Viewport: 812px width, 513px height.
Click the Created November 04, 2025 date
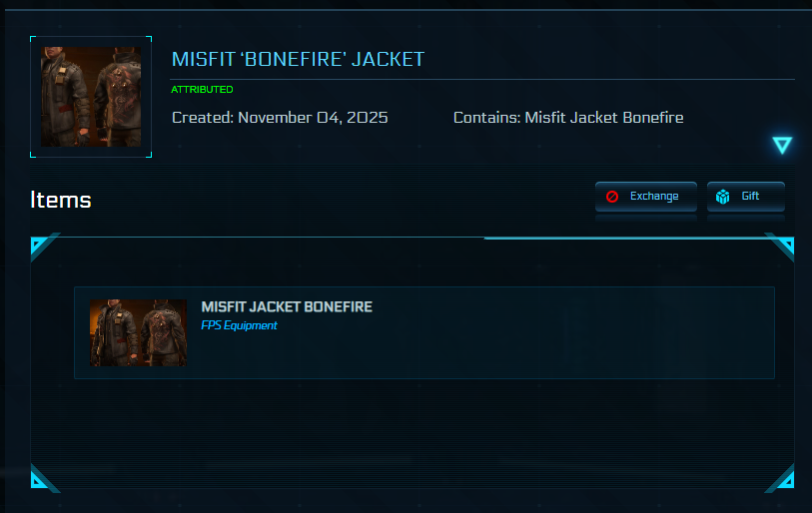[280, 118]
